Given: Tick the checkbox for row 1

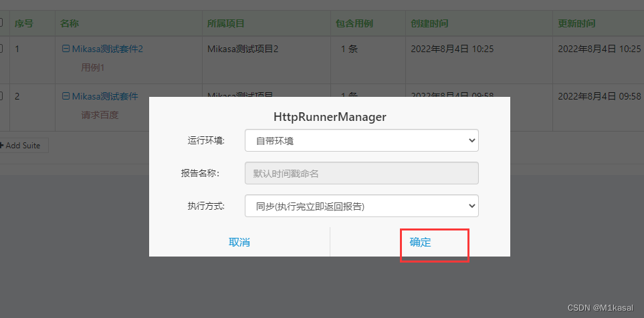Looking at the screenshot, I should (x=1, y=48).
